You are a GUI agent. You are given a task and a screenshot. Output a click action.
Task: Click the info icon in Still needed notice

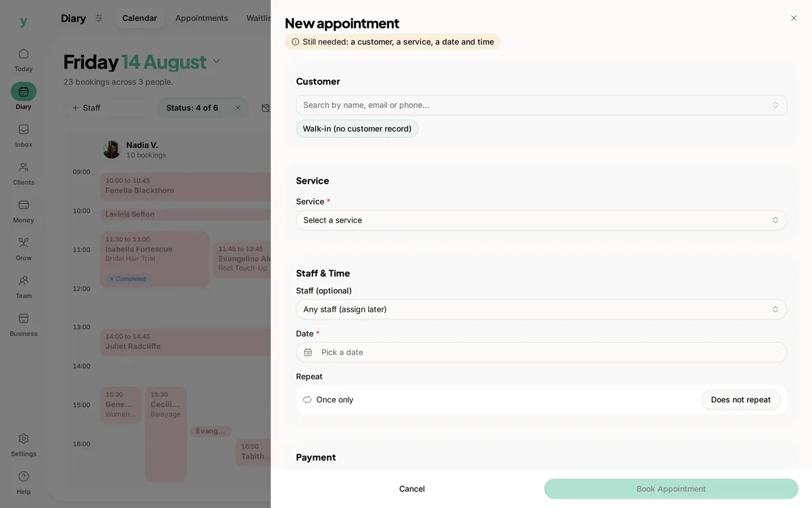tap(295, 42)
